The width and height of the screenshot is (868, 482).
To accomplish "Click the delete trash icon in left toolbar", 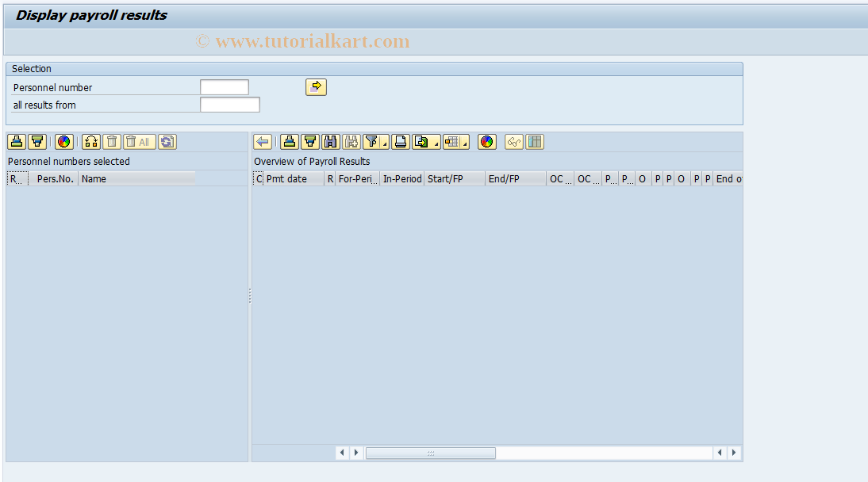I will [x=112, y=142].
